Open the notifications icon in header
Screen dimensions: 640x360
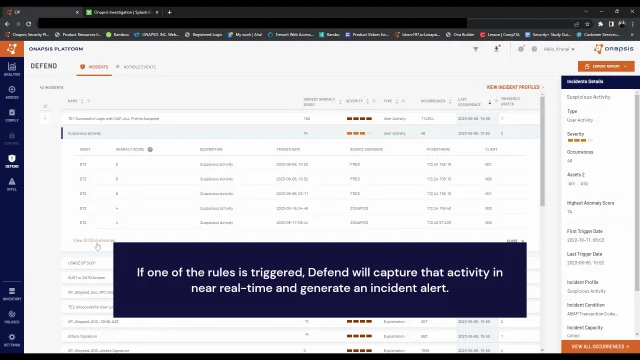click(521, 49)
